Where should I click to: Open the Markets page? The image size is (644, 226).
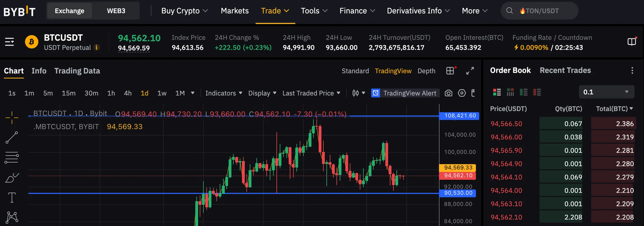point(235,11)
